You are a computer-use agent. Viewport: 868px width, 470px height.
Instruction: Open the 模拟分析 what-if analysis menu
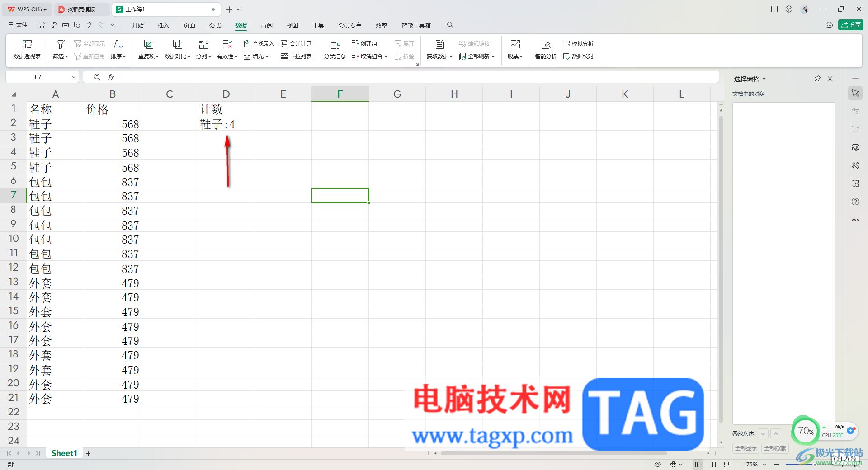click(x=578, y=43)
